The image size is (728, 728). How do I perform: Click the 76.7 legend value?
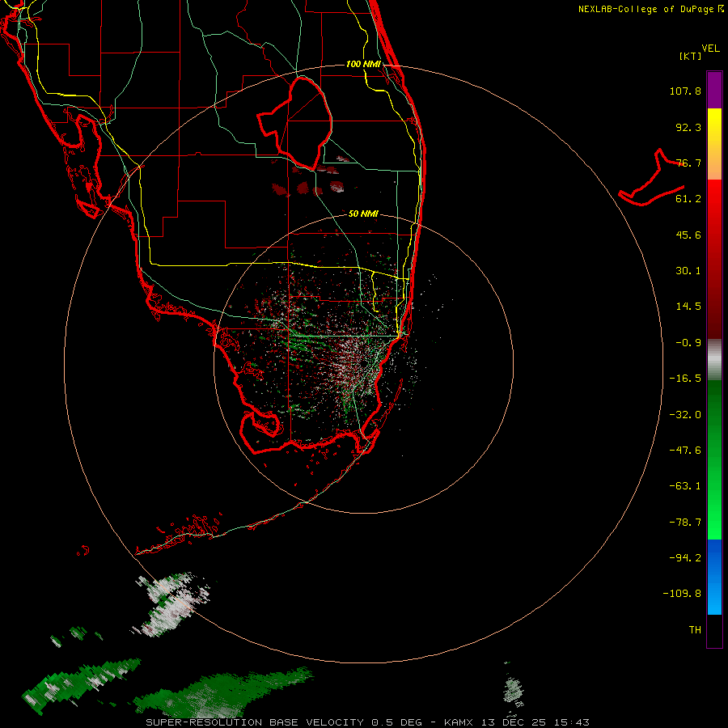click(x=688, y=163)
